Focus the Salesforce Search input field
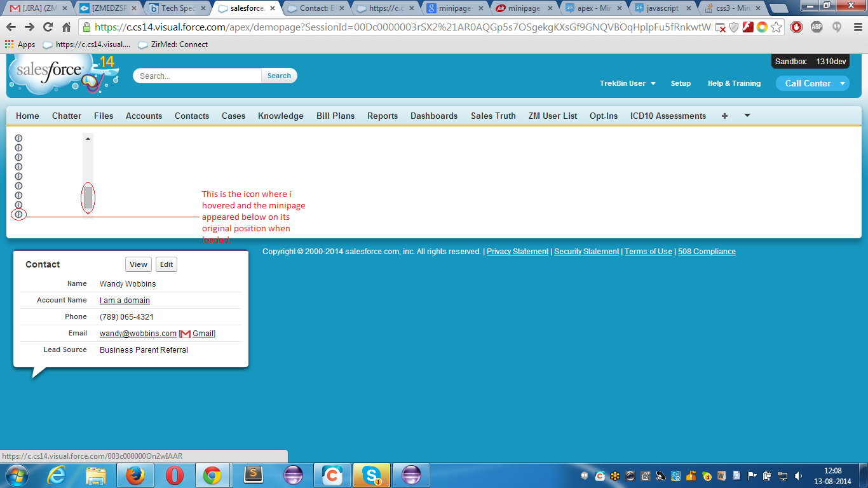Image resolution: width=868 pixels, height=488 pixels. [198, 76]
